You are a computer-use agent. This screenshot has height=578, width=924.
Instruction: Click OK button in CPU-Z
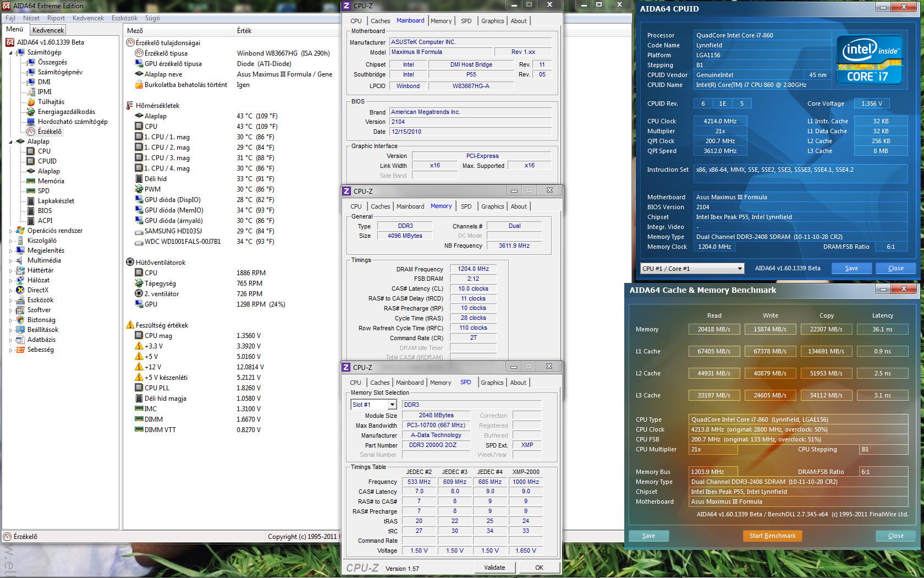click(539, 568)
